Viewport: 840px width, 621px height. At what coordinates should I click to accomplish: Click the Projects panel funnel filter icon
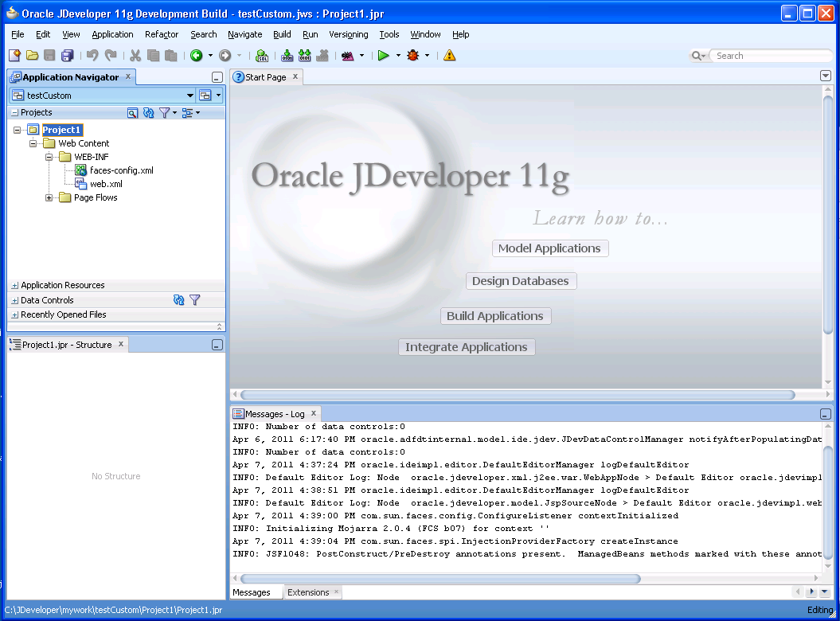(165, 112)
